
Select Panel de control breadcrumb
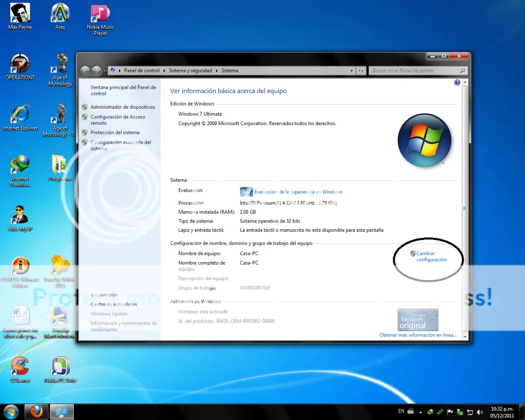142,71
